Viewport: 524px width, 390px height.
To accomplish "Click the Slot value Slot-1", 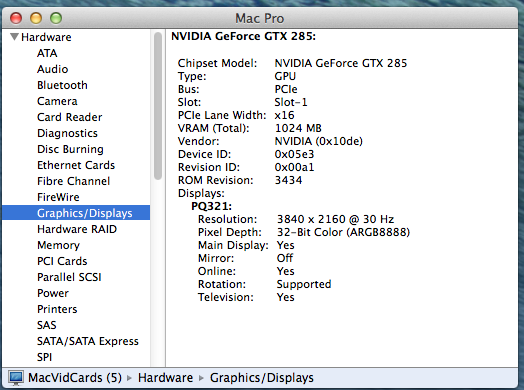I will pyautogui.click(x=291, y=102).
